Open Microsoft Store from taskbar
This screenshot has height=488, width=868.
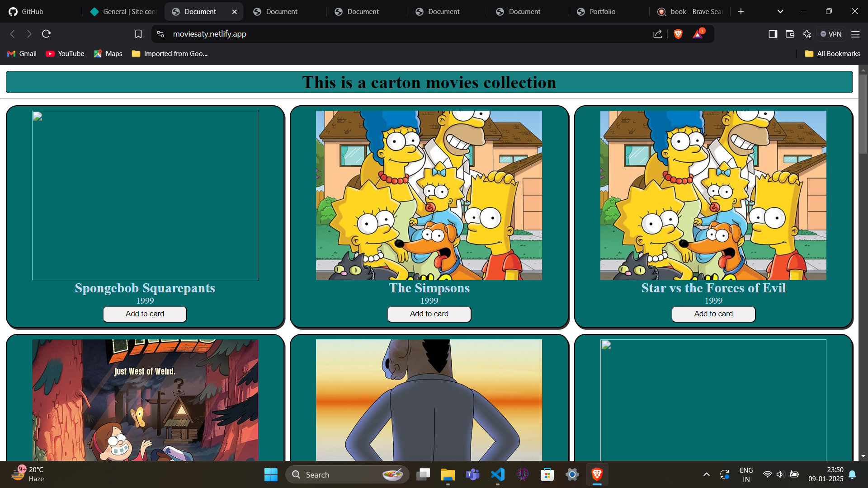pyautogui.click(x=547, y=474)
